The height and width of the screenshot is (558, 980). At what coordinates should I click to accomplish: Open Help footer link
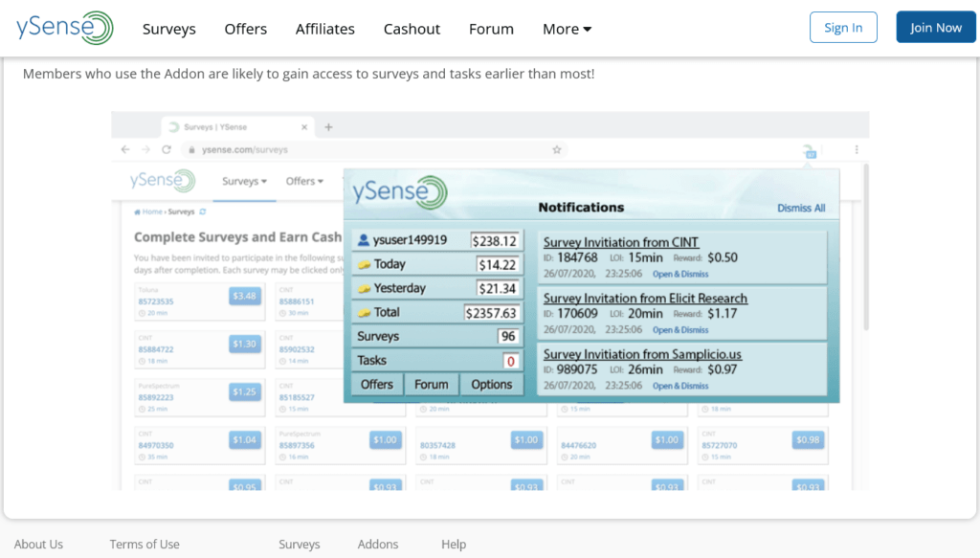(x=454, y=545)
